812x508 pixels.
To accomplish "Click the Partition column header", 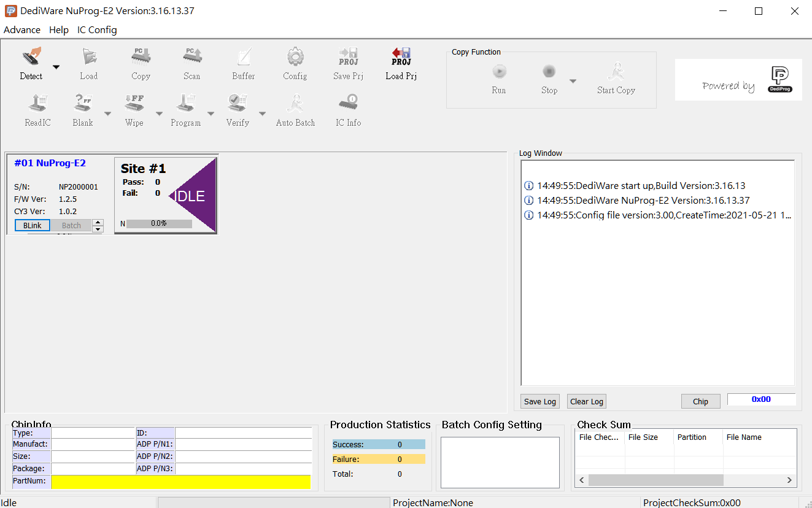I will [698, 437].
